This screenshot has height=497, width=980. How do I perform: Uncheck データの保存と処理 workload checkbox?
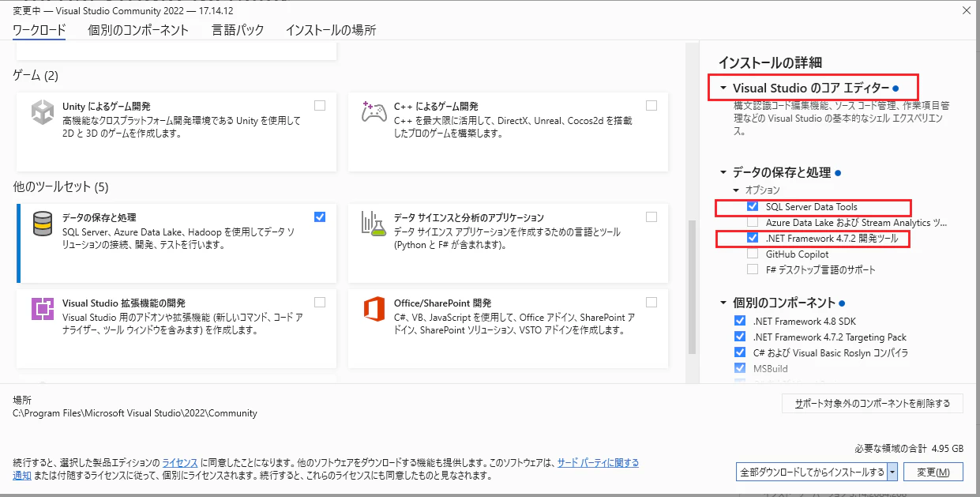tap(320, 216)
